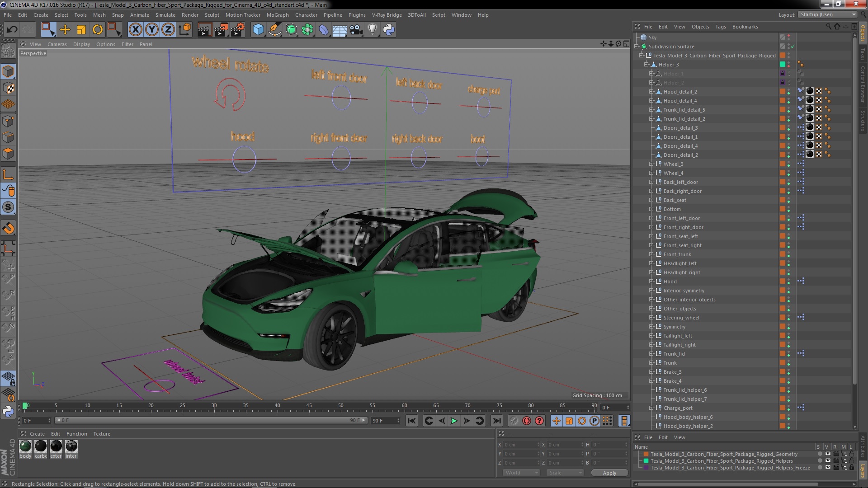Open the Takes side tab
868x488 pixels.
[x=863, y=54]
